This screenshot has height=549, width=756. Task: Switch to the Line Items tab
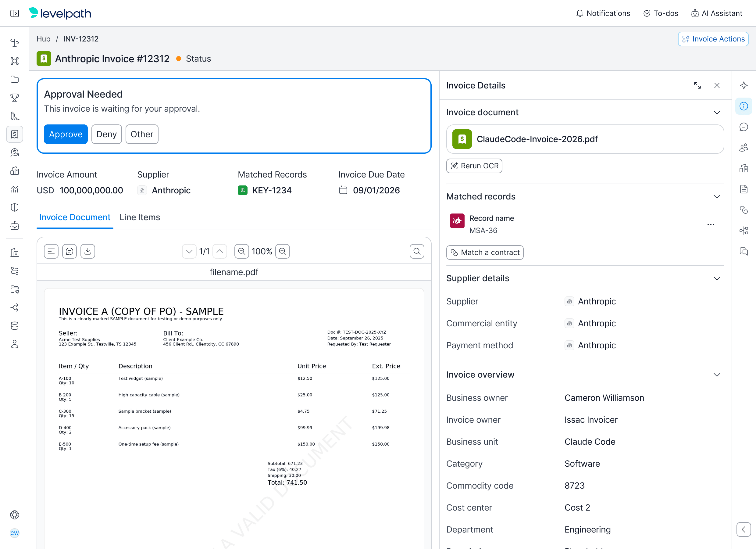(x=140, y=217)
